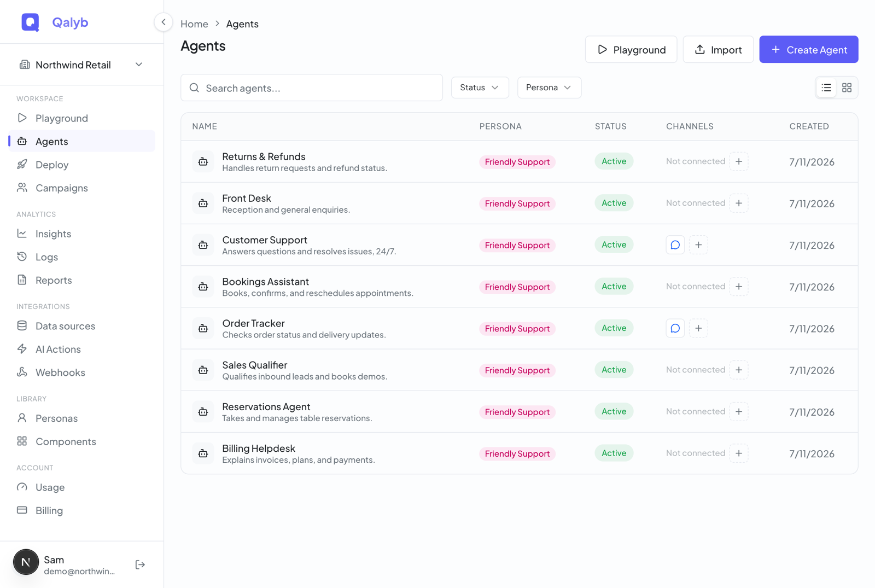Open the Sales Qualifier agent
Screen dimensions: 875x588
[520, 370]
